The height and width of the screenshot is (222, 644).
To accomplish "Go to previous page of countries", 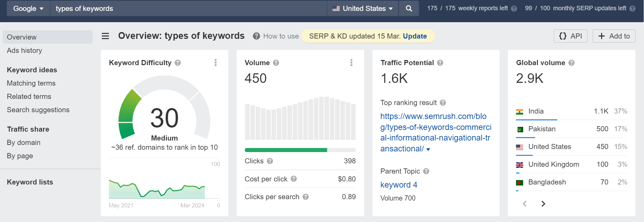I will [525, 204].
